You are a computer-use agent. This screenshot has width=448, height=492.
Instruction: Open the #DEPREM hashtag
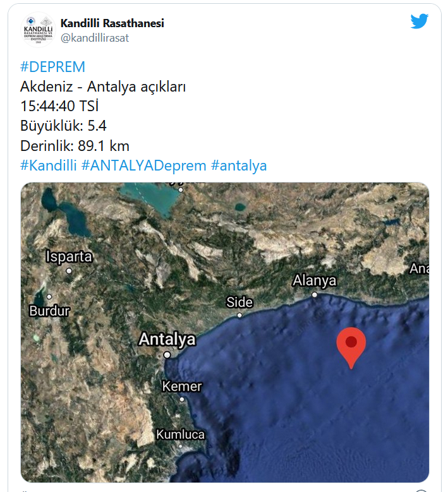point(52,67)
